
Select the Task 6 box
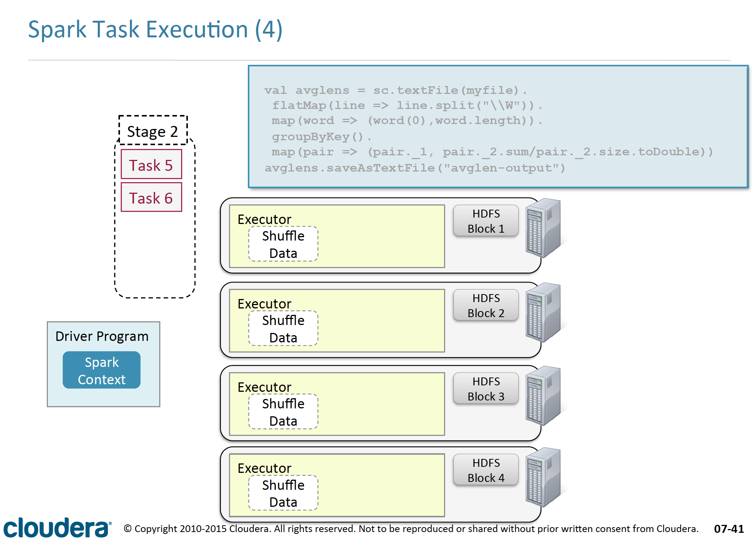[x=151, y=198]
